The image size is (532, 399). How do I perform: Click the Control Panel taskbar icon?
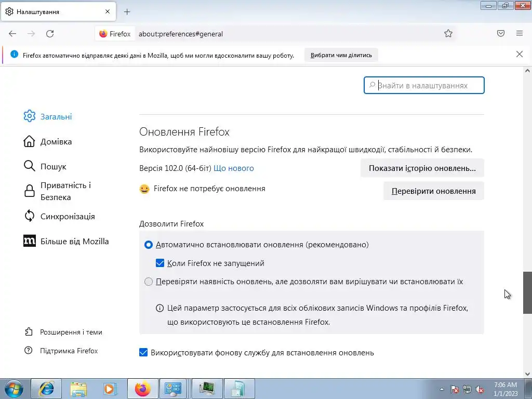[x=173, y=389]
